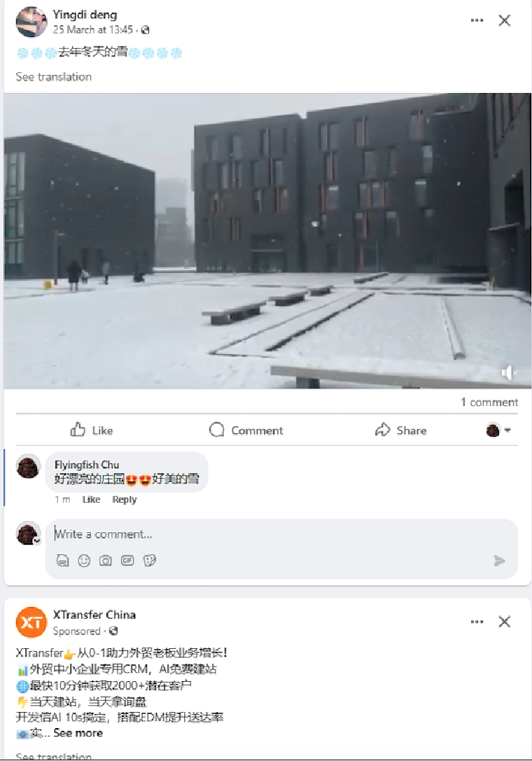Reply to Flyingfish Chu's comment
This screenshot has height=761, width=532.
[x=125, y=499]
